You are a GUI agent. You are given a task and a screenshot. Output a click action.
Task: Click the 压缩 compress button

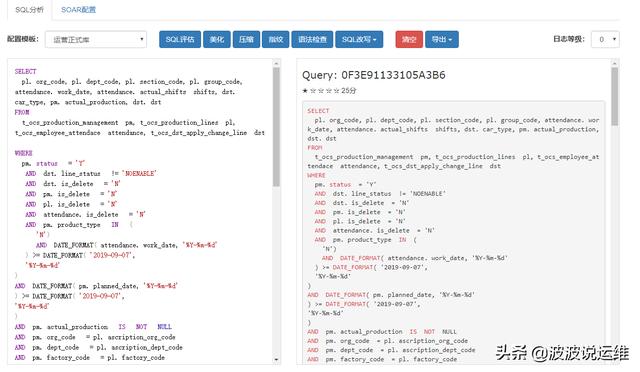click(246, 39)
